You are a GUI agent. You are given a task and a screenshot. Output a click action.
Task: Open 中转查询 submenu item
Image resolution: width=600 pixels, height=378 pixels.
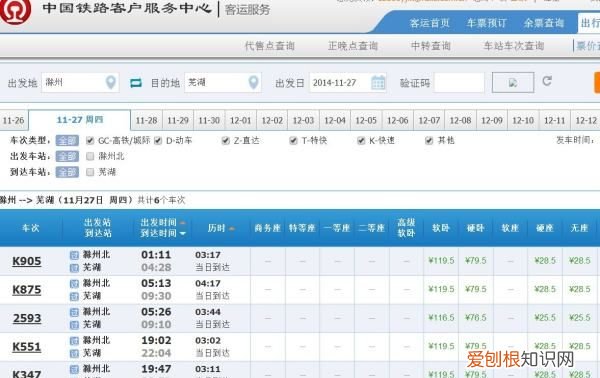click(x=431, y=46)
